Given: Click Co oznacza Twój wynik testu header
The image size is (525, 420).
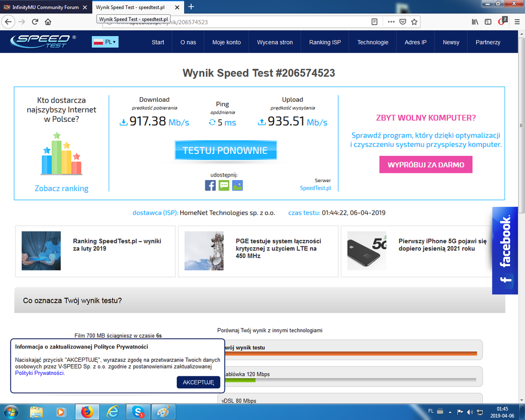Looking at the screenshot, I should pos(259,300).
